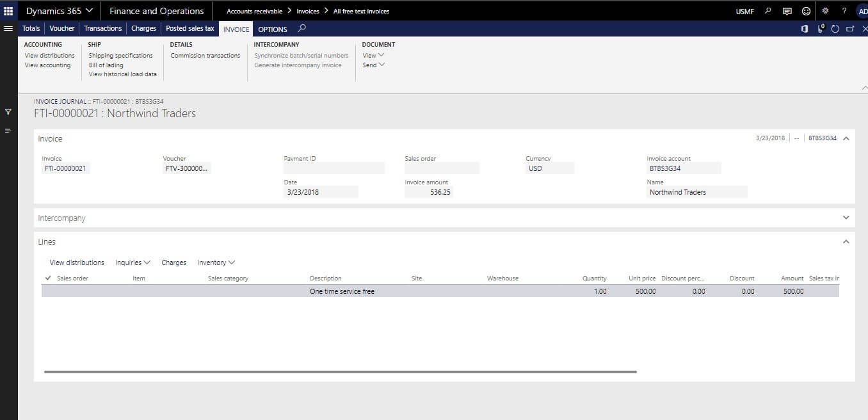Click the Date field 3/23/2018
868x420 pixels.
pos(321,192)
